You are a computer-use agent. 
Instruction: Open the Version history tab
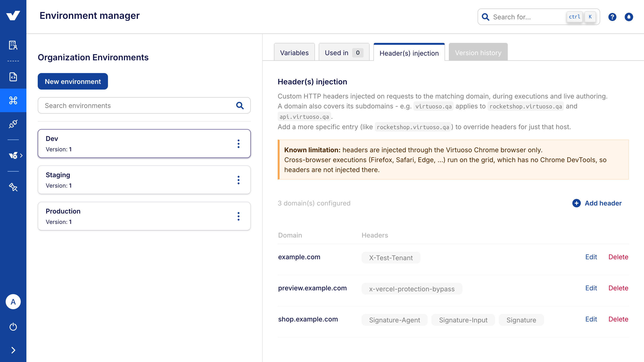478,52
